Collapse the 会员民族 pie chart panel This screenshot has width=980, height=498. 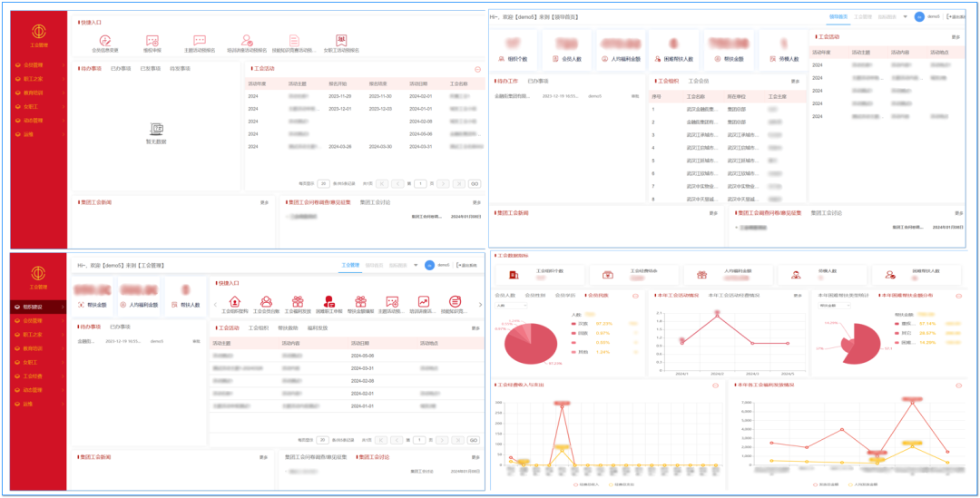click(635, 296)
